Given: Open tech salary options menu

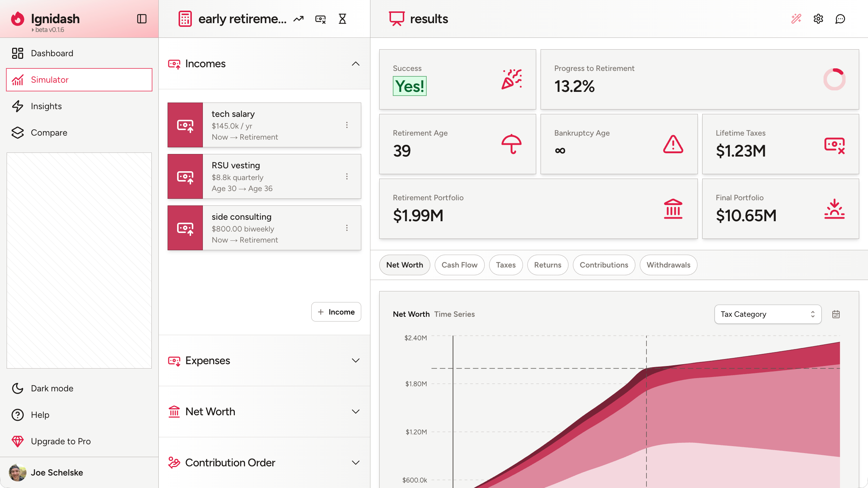Looking at the screenshot, I should [x=347, y=125].
